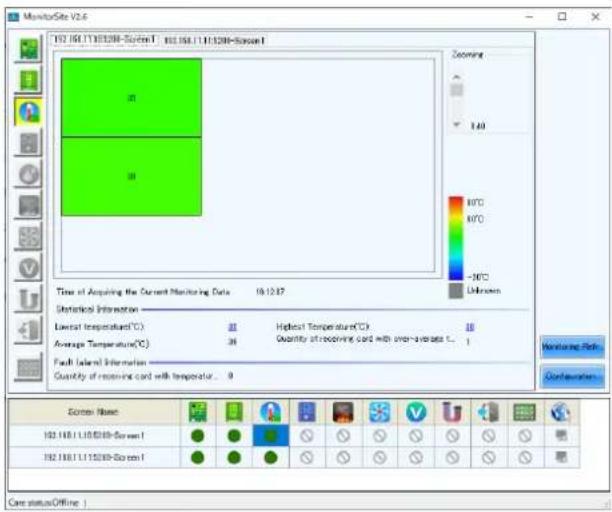Click the cabinet door column header icon
This screenshot has height=512, width=612.
[x=488, y=412]
